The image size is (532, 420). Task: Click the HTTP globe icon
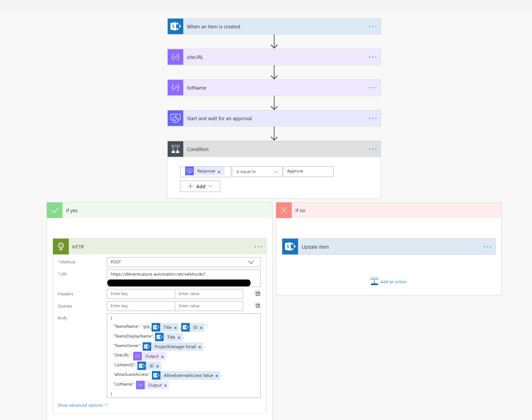click(x=61, y=246)
